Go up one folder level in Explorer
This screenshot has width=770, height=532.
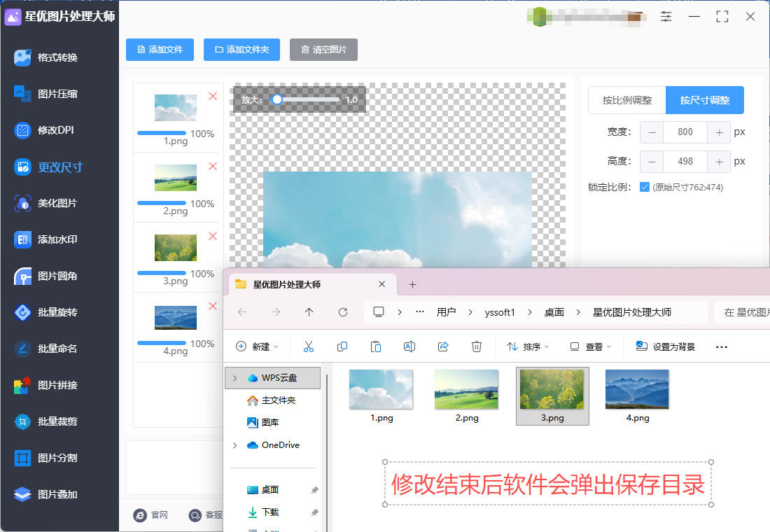pos(309,312)
